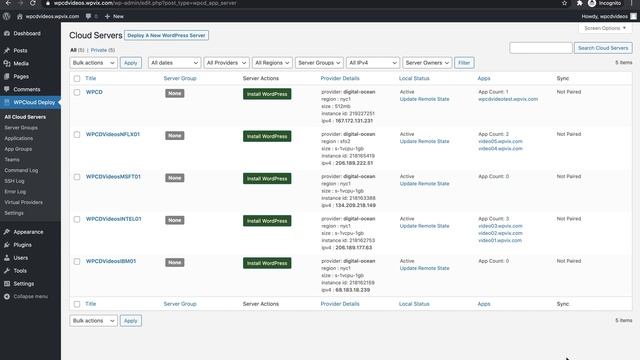Open the WPCDVideosINTEL01 server title link

(113, 219)
